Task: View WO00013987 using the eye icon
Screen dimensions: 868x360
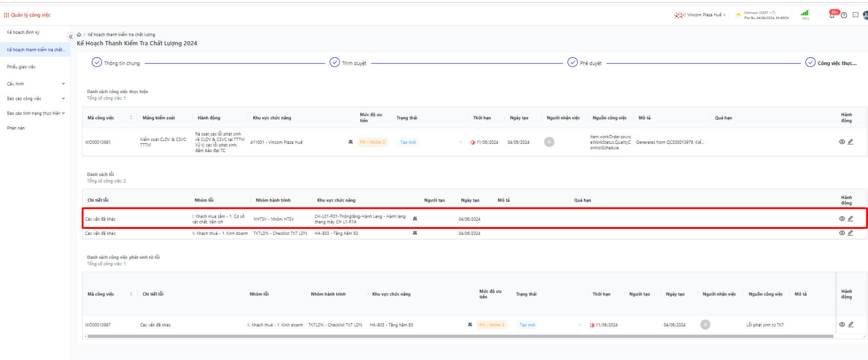Action: (842, 325)
